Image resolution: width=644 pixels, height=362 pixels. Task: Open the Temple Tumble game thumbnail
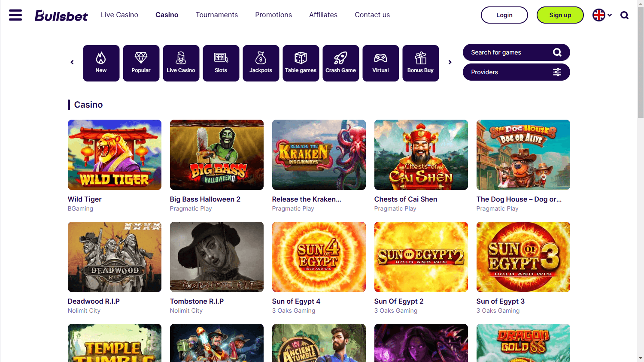[x=115, y=343]
